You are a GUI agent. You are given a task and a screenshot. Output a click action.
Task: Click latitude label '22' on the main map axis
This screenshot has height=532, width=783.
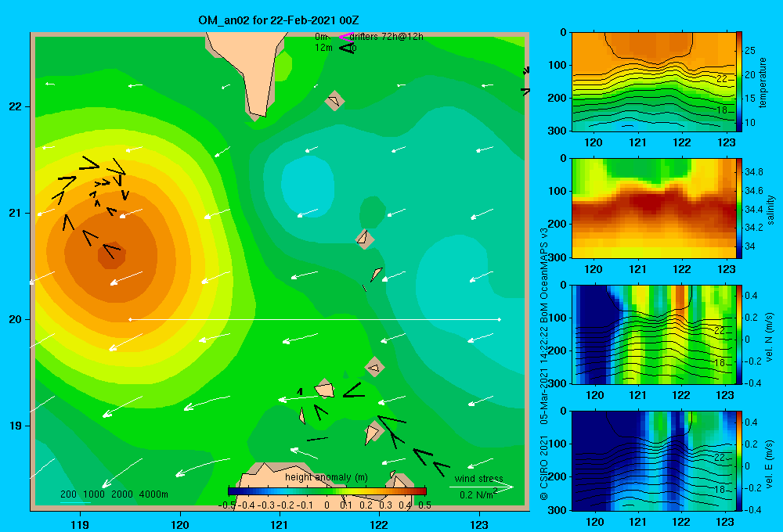pyautogui.click(x=16, y=106)
